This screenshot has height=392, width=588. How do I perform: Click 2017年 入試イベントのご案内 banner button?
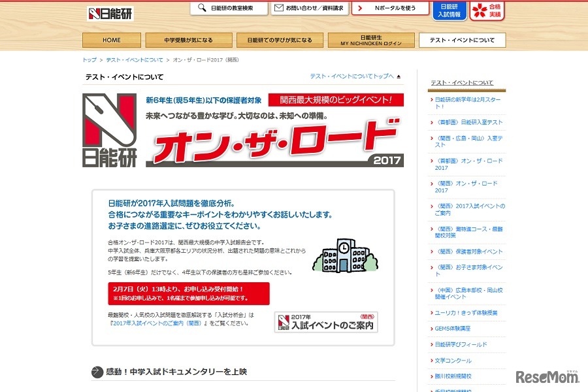tap(326, 322)
